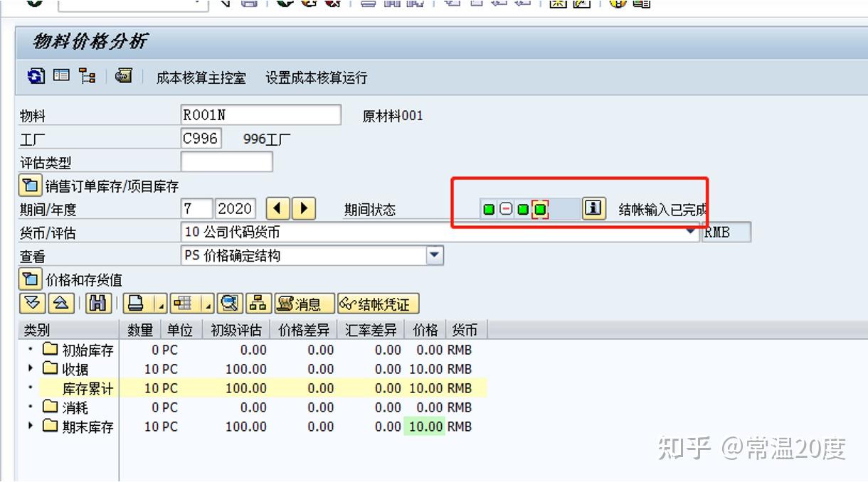Click the refresh icon in the application toolbar

click(34, 77)
